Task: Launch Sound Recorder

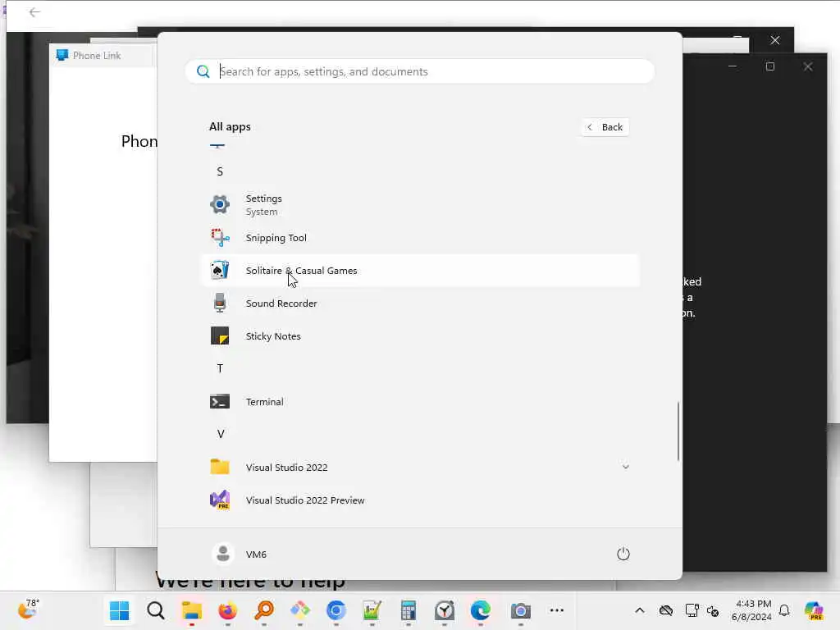Action: (419, 304)
